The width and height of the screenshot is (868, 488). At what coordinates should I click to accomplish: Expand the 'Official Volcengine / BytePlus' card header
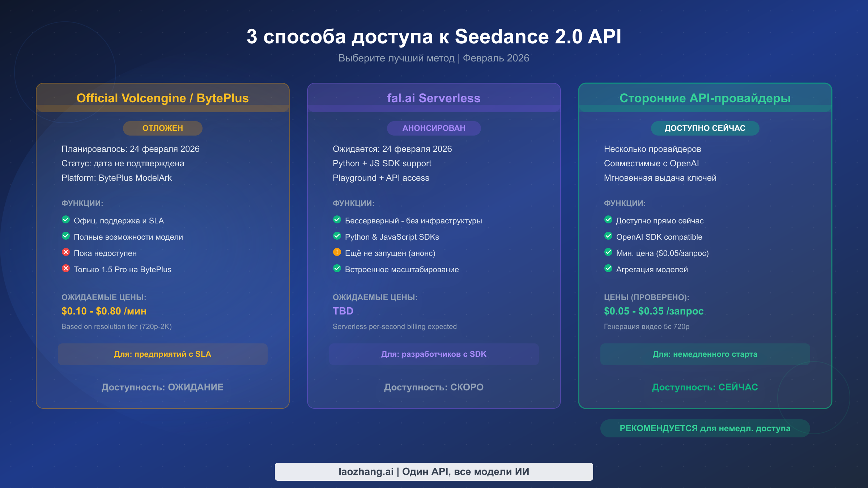[163, 98]
